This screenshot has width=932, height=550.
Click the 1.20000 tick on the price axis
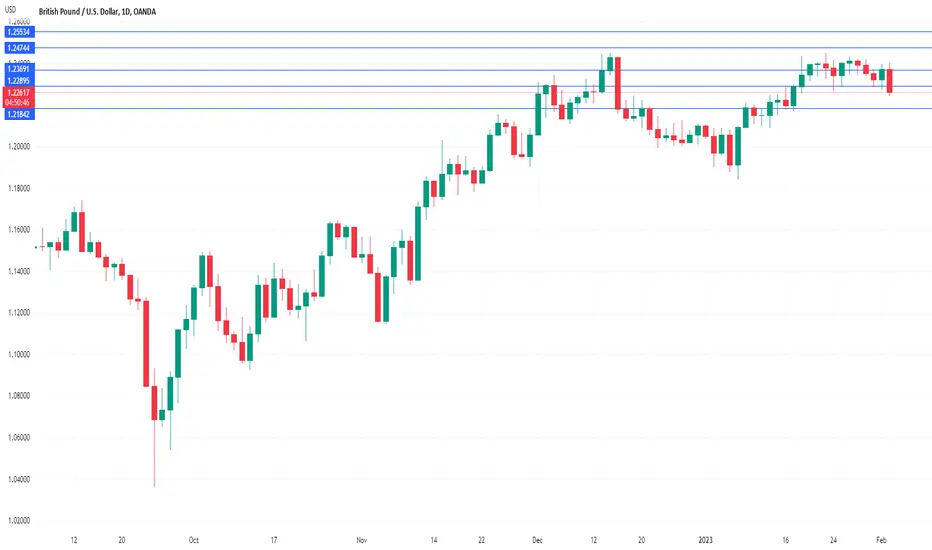tap(19, 147)
